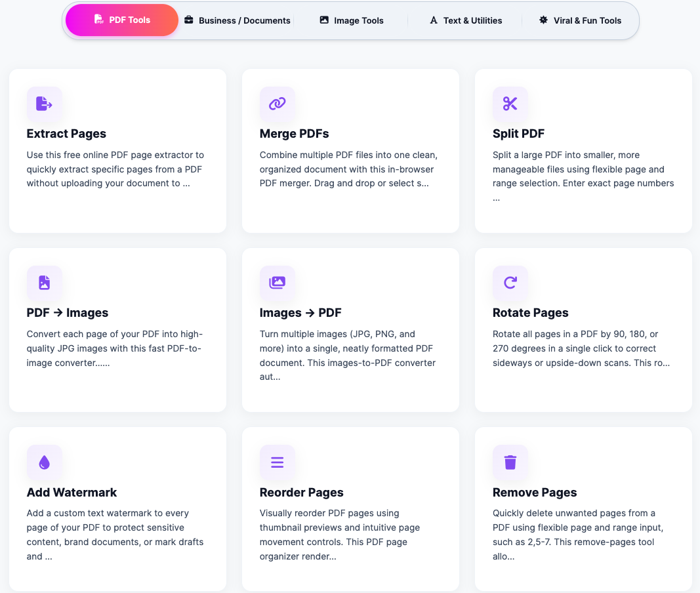The height and width of the screenshot is (593, 700).
Task: Click the gear icon beside Viral & Fun Tools
Action: click(543, 20)
